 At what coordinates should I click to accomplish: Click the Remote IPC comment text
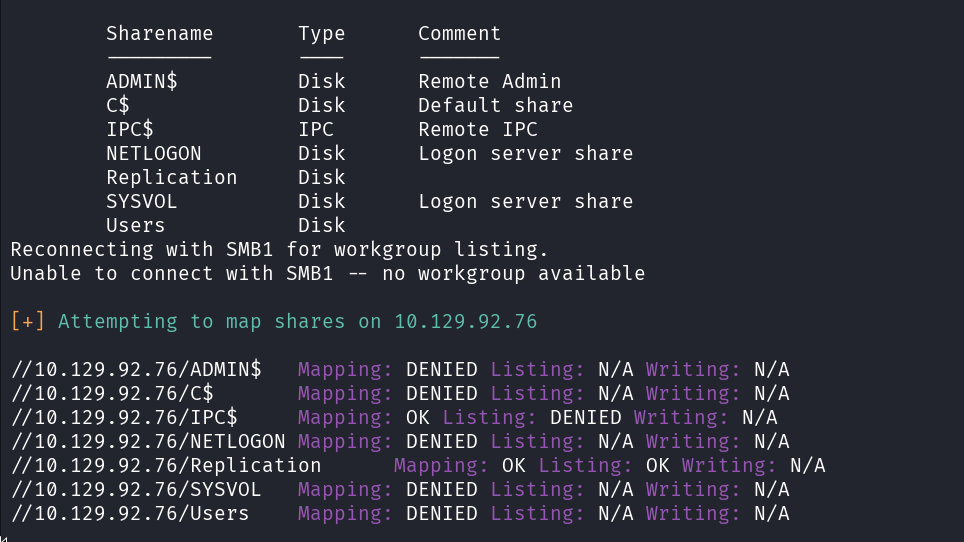477,129
